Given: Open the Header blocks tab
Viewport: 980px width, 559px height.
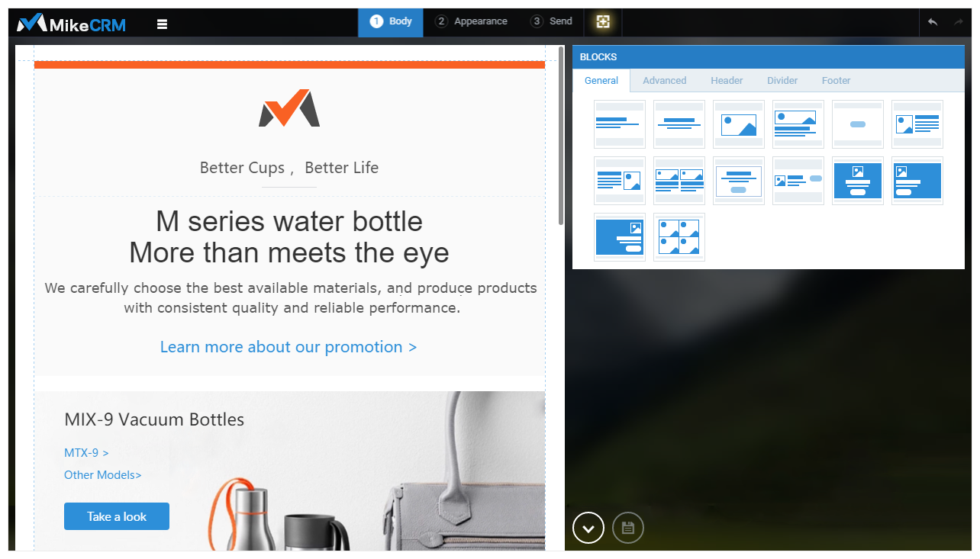Looking at the screenshot, I should point(727,80).
